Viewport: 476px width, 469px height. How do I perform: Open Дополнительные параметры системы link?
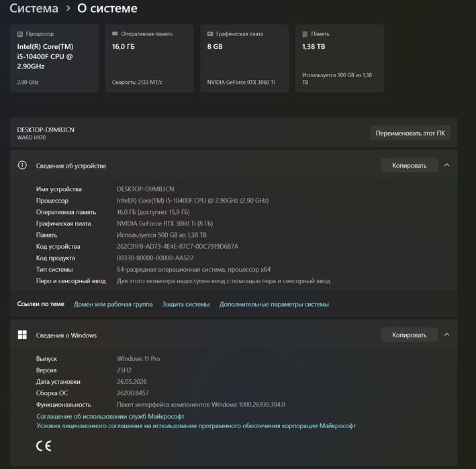pyautogui.click(x=274, y=304)
